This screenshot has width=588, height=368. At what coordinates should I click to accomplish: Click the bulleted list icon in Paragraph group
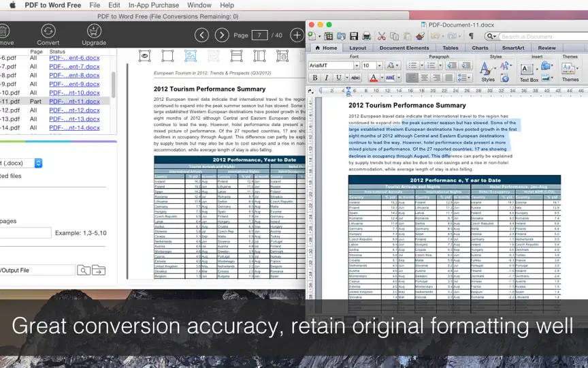click(412, 65)
